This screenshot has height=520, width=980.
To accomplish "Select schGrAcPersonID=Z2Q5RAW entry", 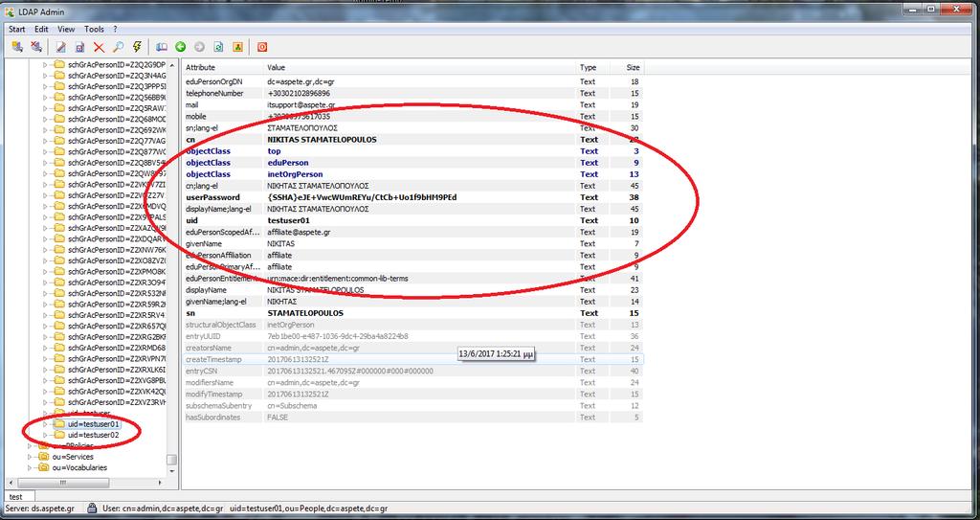I will pyautogui.click(x=117, y=108).
